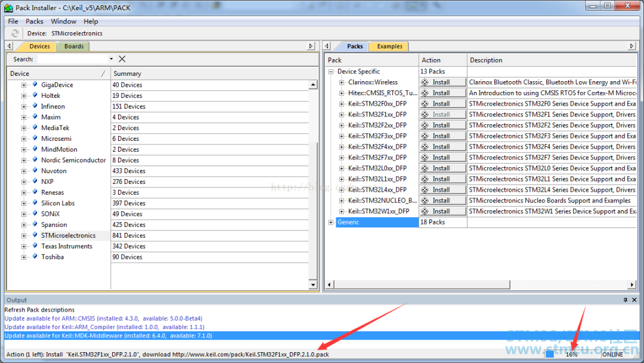Expand the NXP vendor node
Image resolution: width=644 pixels, height=363 pixels.
pyautogui.click(x=24, y=181)
